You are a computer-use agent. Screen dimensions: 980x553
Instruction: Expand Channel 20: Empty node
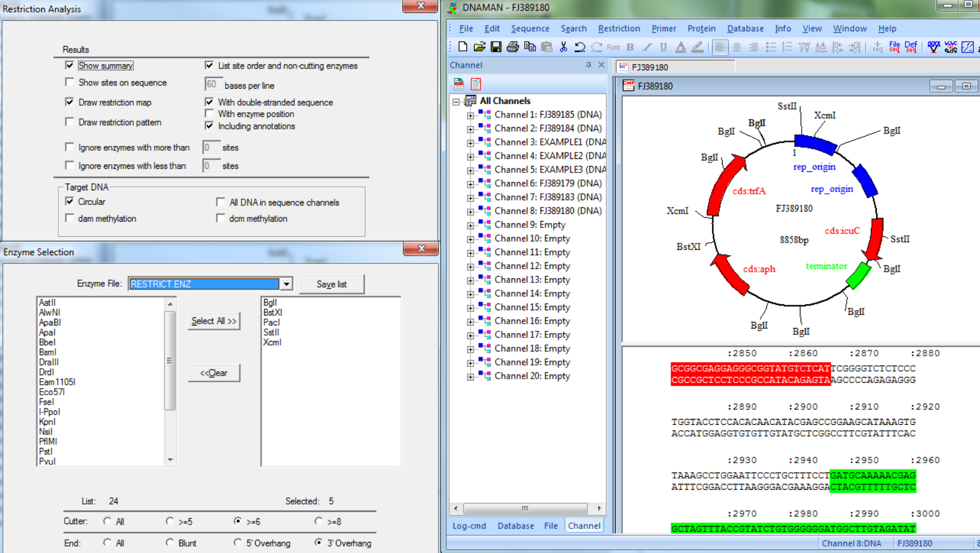pyautogui.click(x=470, y=376)
